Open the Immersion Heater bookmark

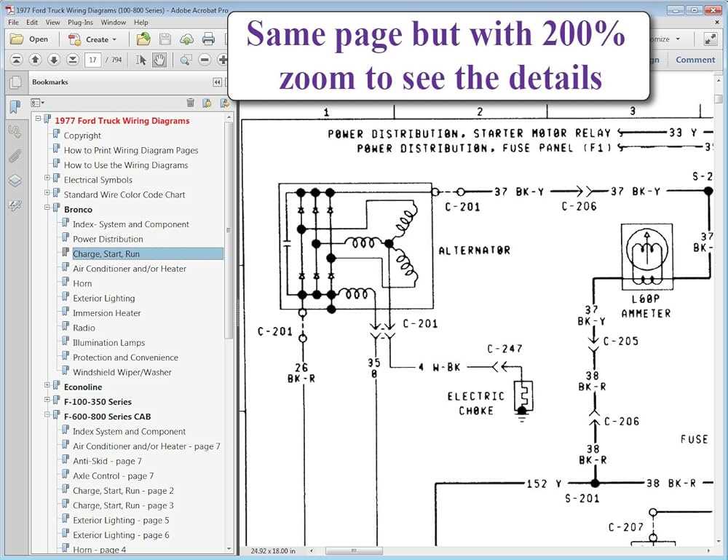pos(107,313)
